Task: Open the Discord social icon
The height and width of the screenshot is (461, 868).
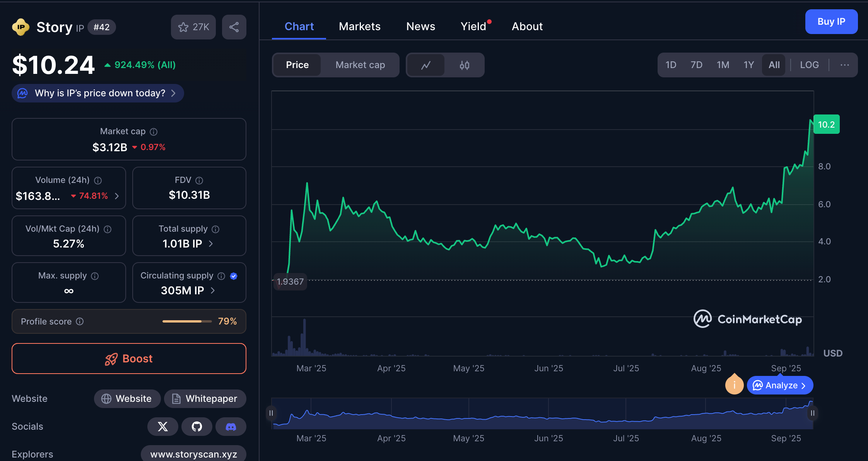Action: tap(231, 427)
